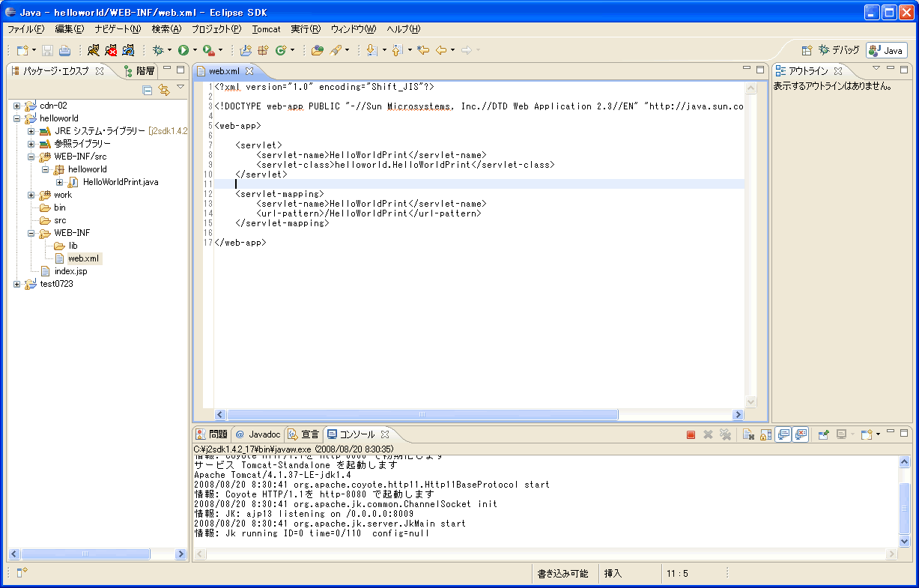
Task: Select the Java perspective button
Action: pyautogui.click(x=887, y=50)
